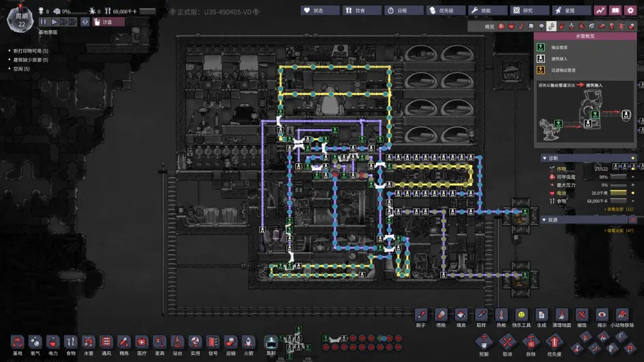Viewport: 644px width, 362px height.
Task: Open the options gear menu
Action: [630, 11]
